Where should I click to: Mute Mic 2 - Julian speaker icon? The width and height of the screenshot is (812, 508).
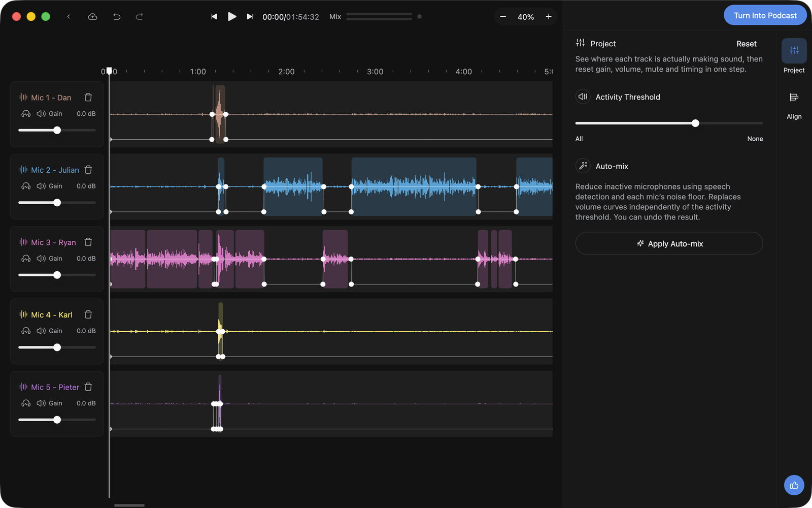41,186
